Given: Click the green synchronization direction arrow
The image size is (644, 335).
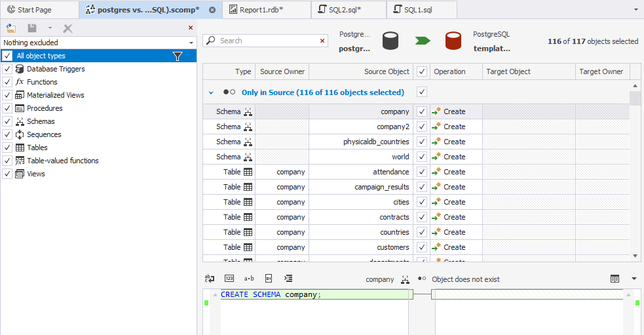Looking at the screenshot, I should 423,41.
